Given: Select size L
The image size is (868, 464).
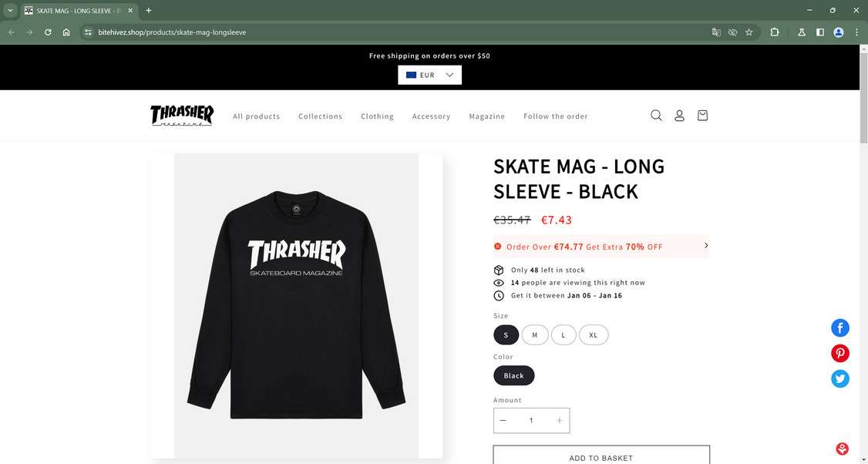Looking at the screenshot, I should click(x=564, y=335).
